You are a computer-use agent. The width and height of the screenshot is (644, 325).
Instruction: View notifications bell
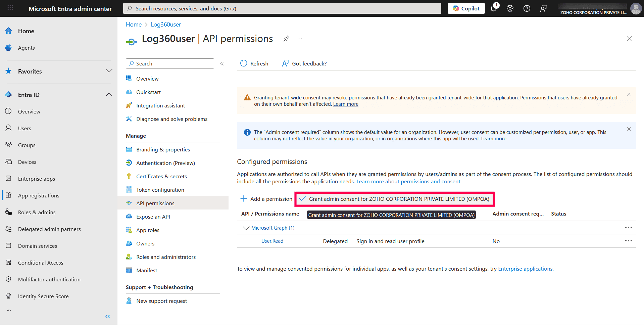click(493, 8)
